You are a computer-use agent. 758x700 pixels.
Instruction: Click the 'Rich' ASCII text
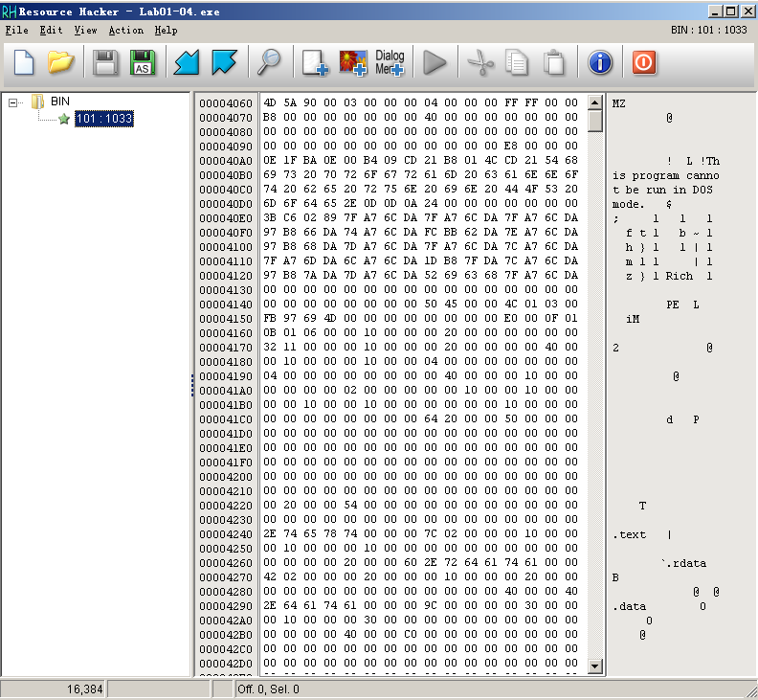680,276
